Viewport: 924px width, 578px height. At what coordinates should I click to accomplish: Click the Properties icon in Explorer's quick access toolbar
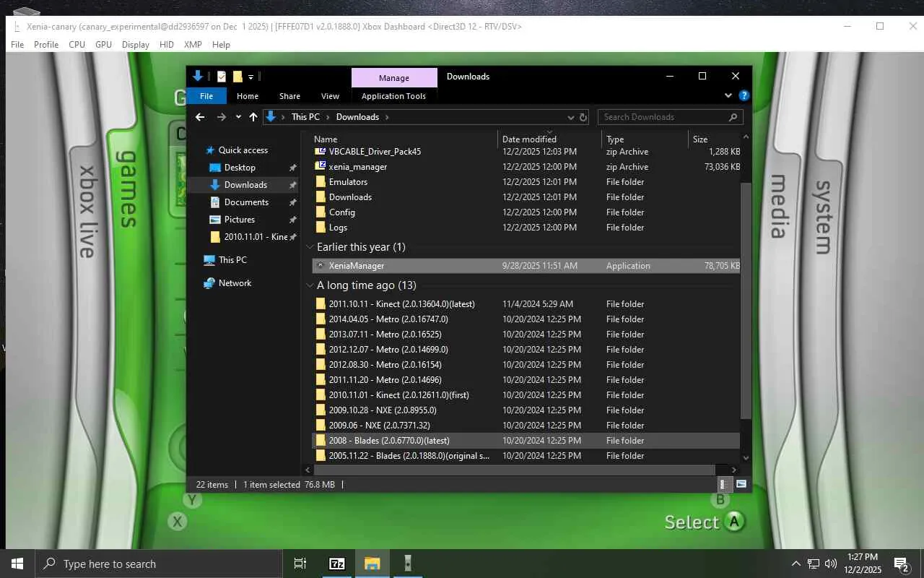pyautogui.click(x=222, y=77)
